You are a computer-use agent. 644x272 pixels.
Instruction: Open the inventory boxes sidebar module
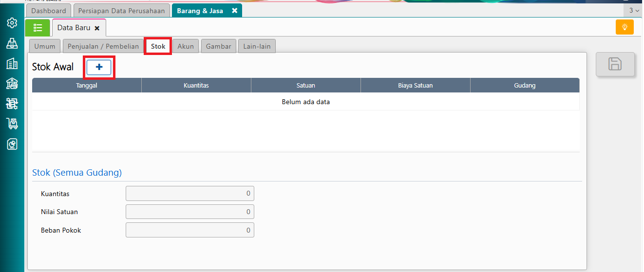12,103
